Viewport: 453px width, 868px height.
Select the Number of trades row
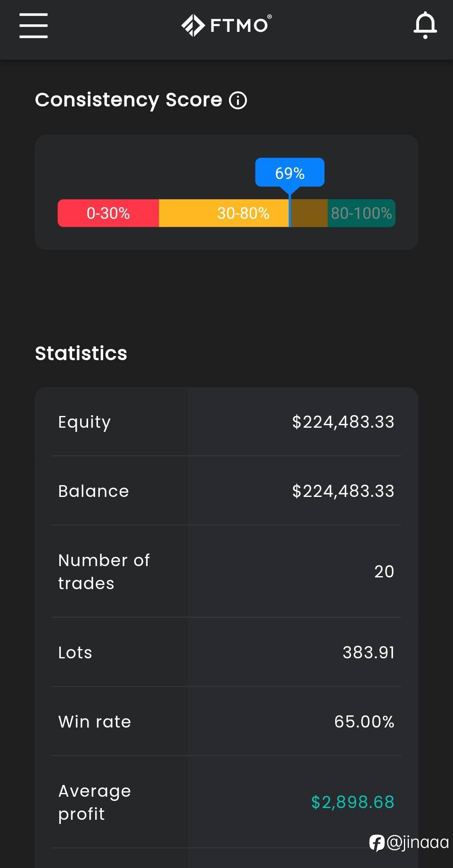tap(226, 571)
